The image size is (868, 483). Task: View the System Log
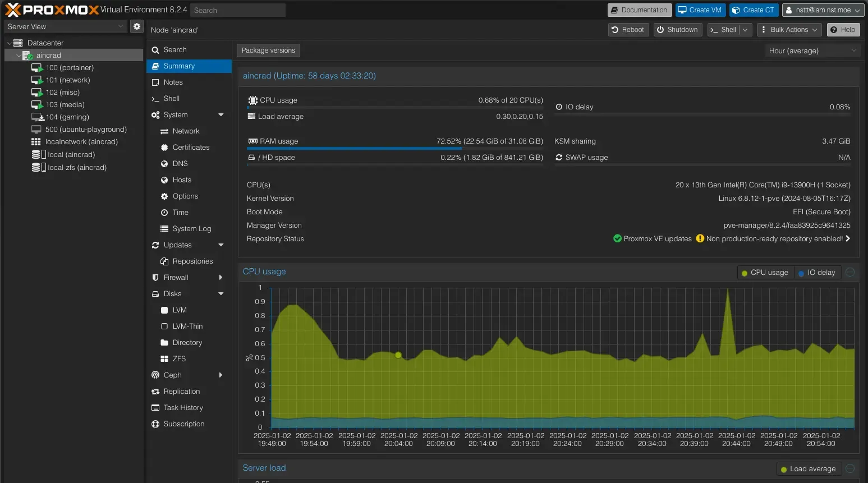191,228
